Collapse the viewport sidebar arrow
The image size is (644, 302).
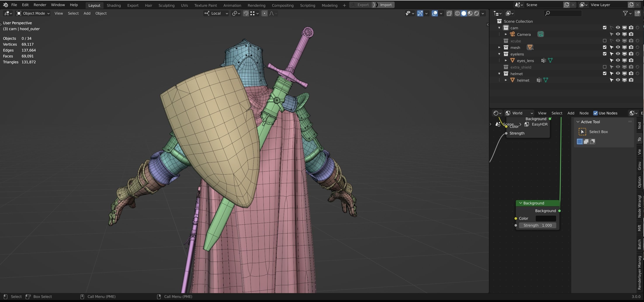pos(488,24)
